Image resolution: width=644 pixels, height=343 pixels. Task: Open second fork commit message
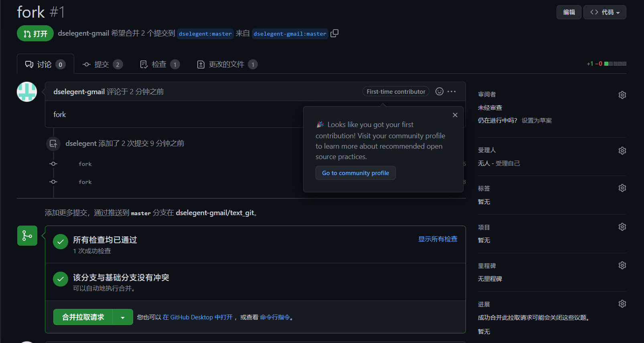coord(85,182)
